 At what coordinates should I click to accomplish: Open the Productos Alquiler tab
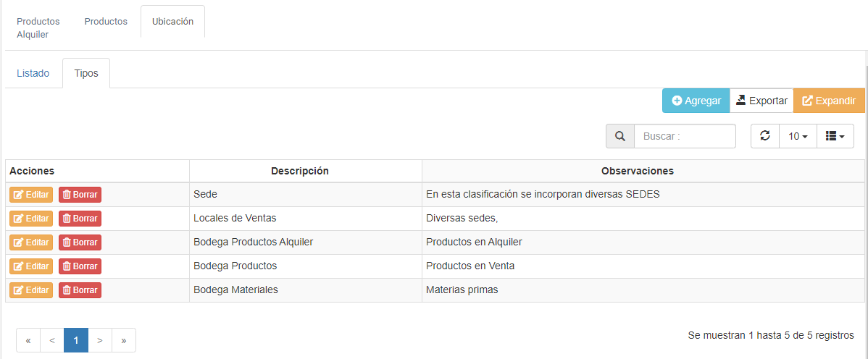click(x=38, y=28)
